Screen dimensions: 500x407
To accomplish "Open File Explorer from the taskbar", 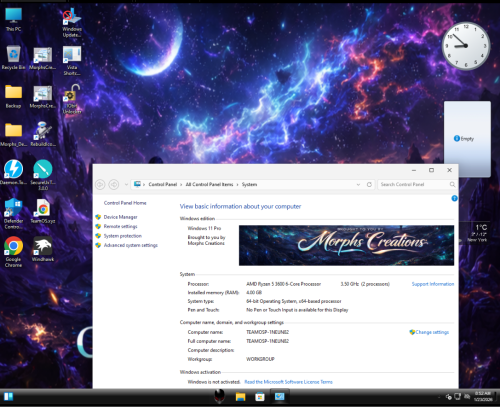I will click(x=240, y=397).
